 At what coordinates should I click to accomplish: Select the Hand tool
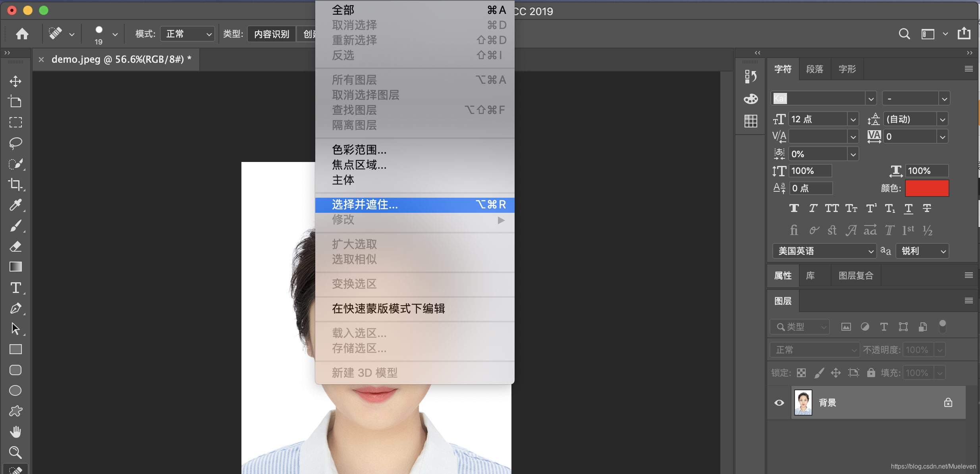pos(15,432)
